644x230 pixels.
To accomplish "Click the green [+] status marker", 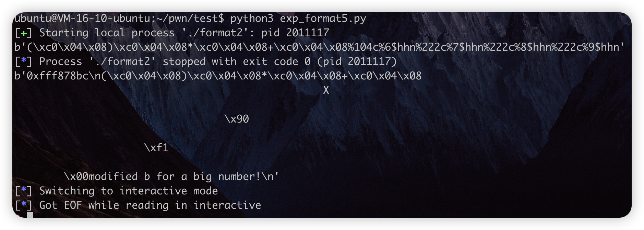I will coord(23,33).
